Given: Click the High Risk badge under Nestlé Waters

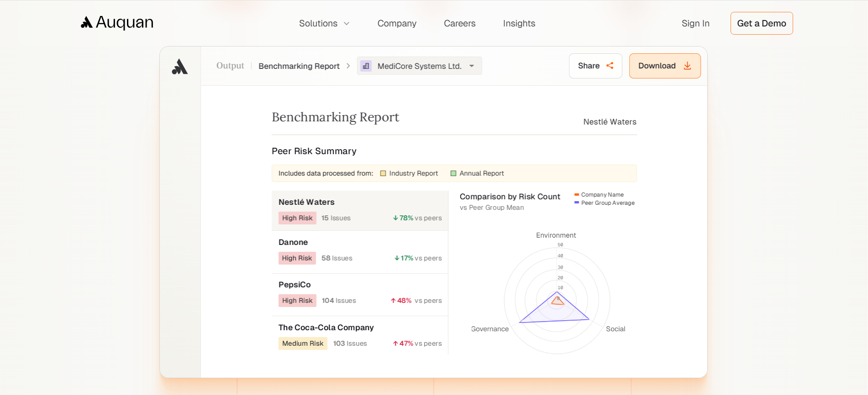Looking at the screenshot, I should click(297, 218).
